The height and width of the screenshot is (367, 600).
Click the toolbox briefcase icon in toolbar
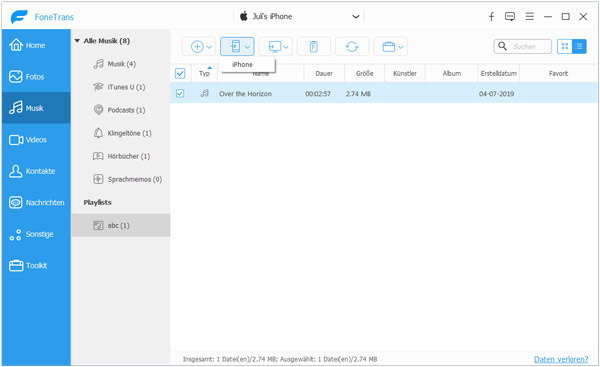point(389,47)
